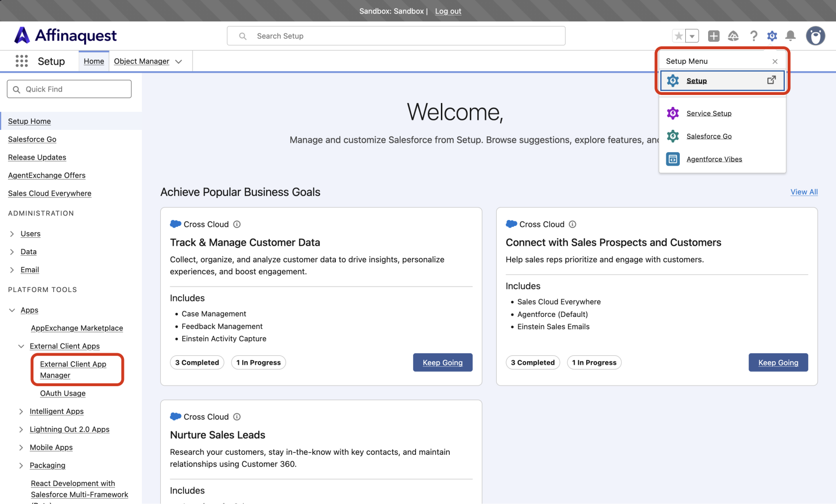
Task: Switch to the Object Manager tab
Action: pos(141,61)
